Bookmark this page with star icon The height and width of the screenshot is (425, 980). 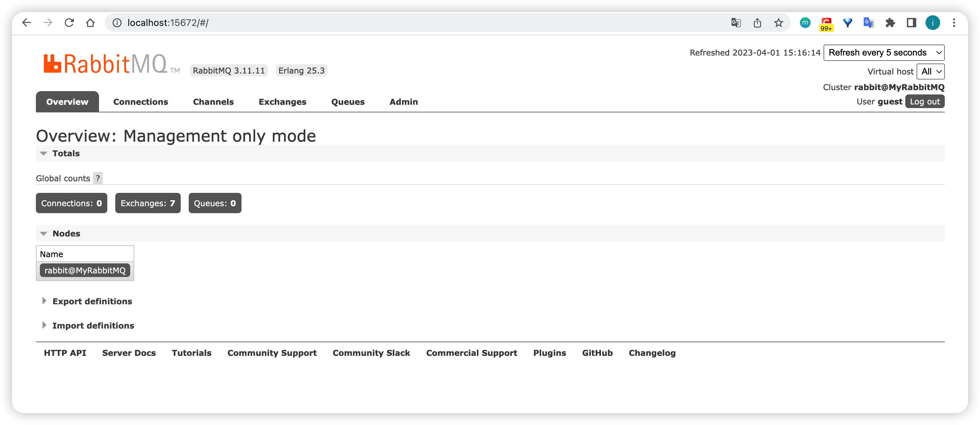pyautogui.click(x=778, y=23)
